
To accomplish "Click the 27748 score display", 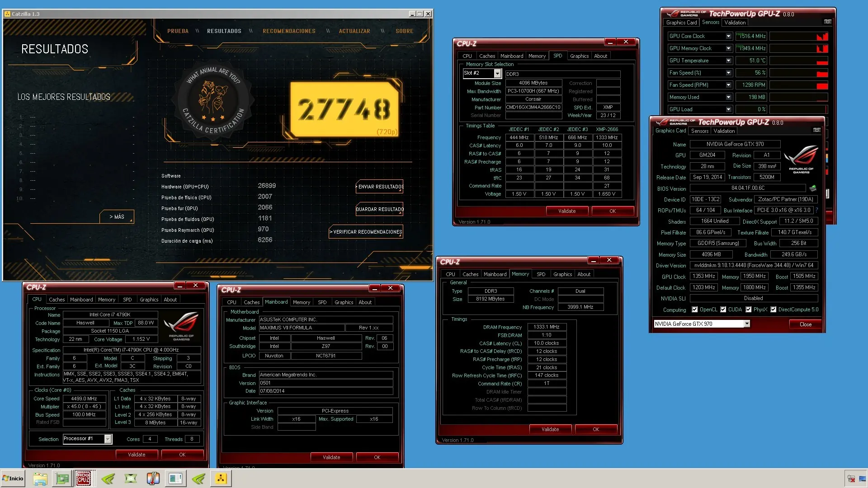I will (344, 110).
